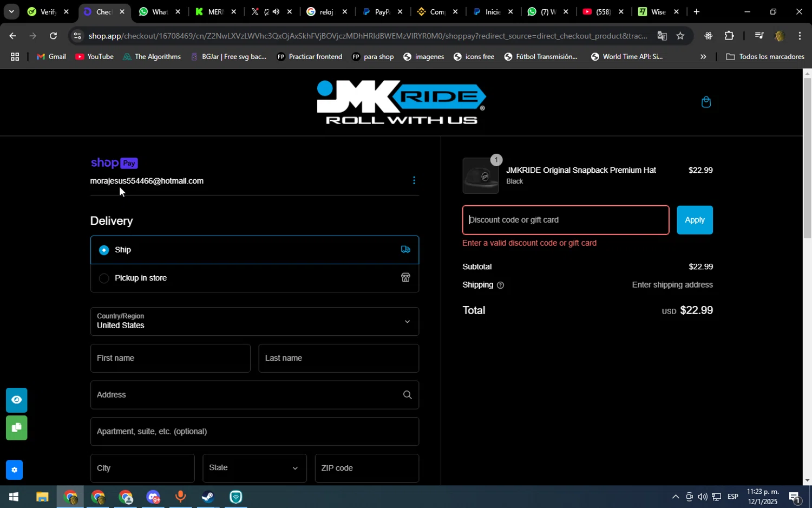Reload the page
Image resolution: width=812 pixels, height=508 pixels.
click(53, 36)
